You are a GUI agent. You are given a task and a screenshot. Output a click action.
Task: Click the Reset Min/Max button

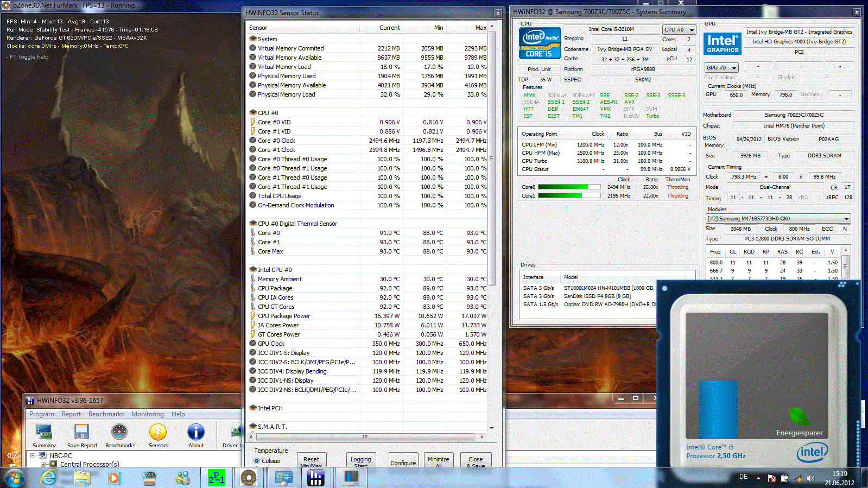(311, 460)
